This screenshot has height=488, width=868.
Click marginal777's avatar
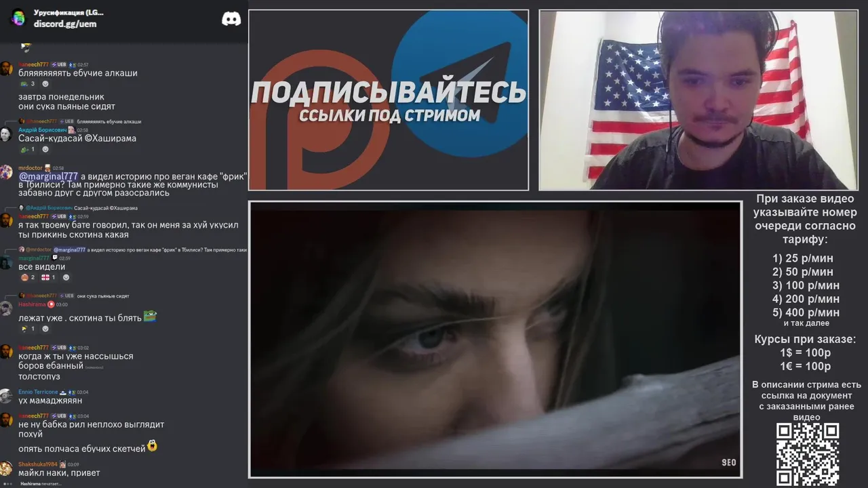[6, 262]
